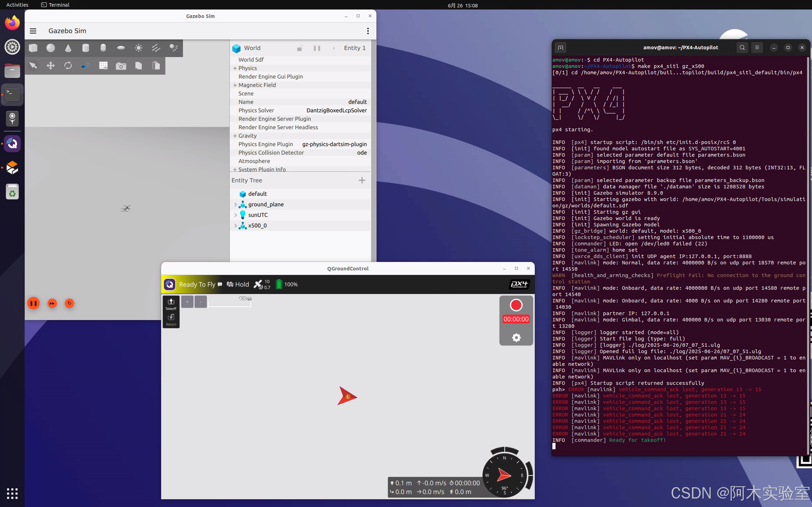Select the rotate mode tool
The width and height of the screenshot is (812, 507).
click(x=68, y=65)
